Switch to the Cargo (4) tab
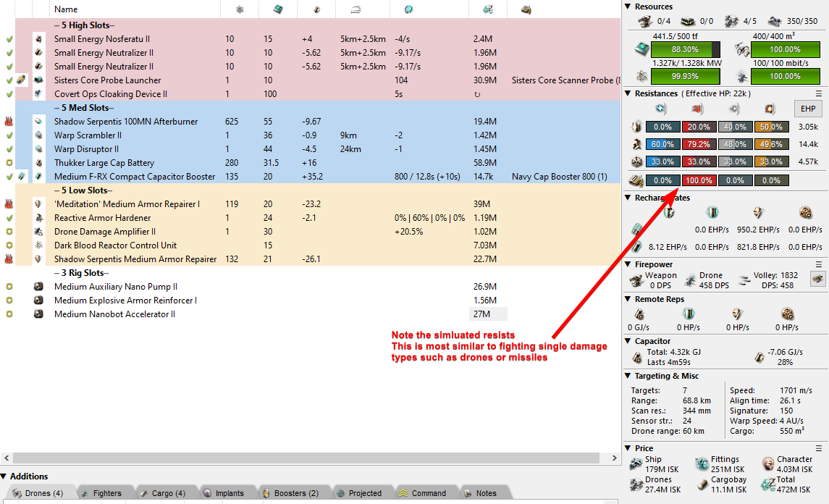This screenshot has width=829, height=504. pos(156,493)
